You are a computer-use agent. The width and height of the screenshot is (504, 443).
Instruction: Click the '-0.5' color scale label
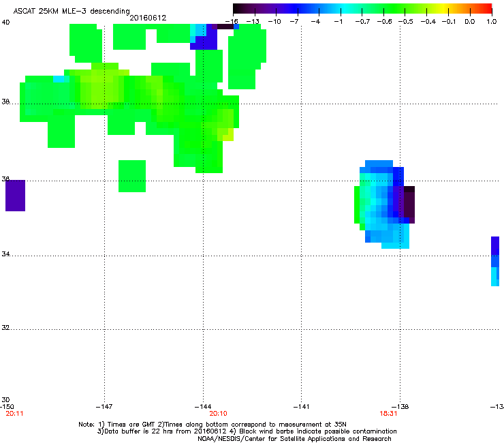(406, 22)
